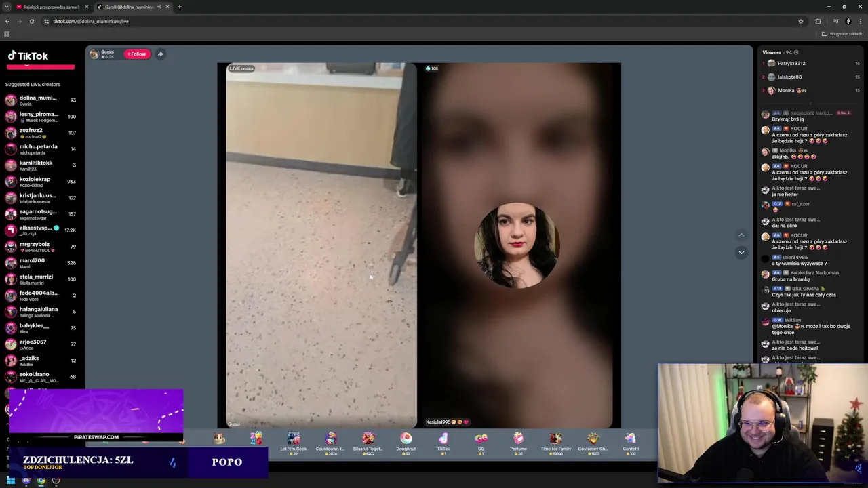
Task: Reload the page
Action: tap(31, 21)
